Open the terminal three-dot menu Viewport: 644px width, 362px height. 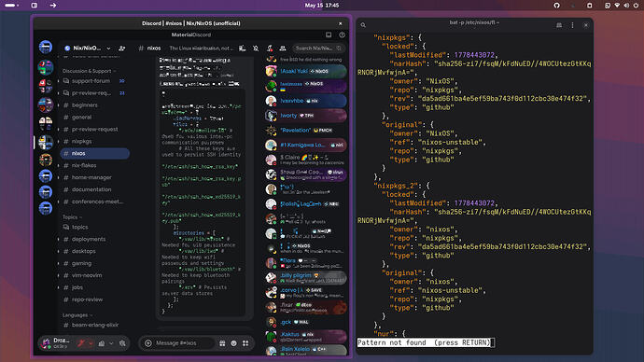click(x=572, y=25)
